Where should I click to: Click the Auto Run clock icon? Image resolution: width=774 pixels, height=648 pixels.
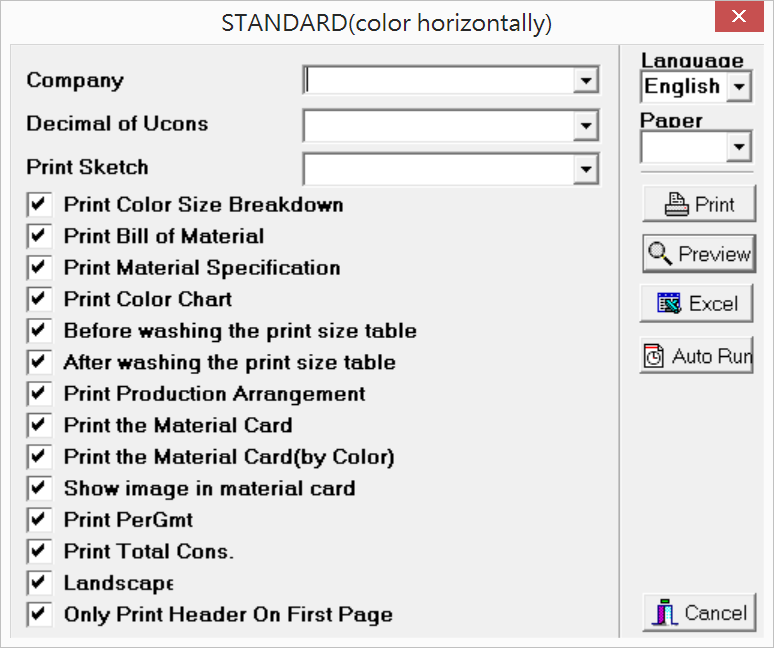tap(654, 356)
